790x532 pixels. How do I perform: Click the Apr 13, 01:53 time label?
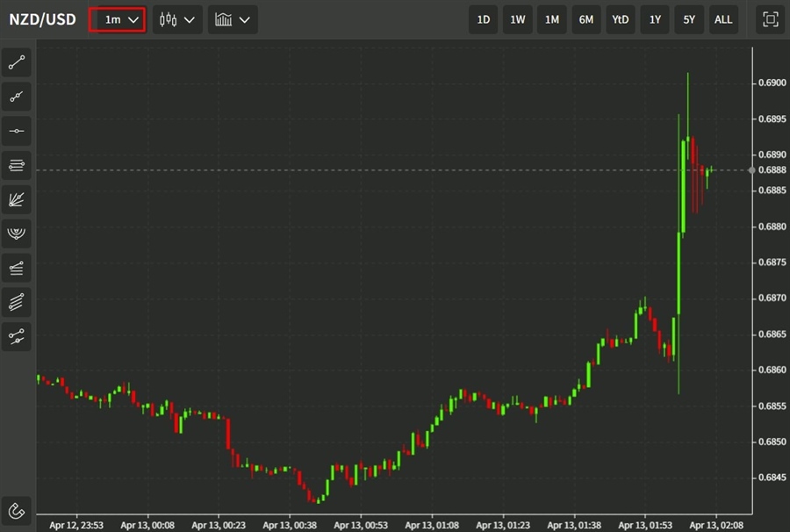point(645,525)
